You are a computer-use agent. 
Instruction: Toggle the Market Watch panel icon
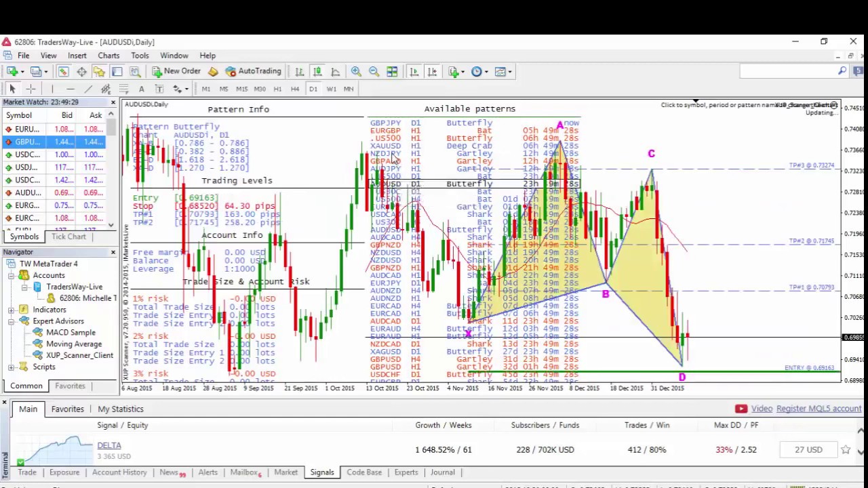click(x=63, y=71)
